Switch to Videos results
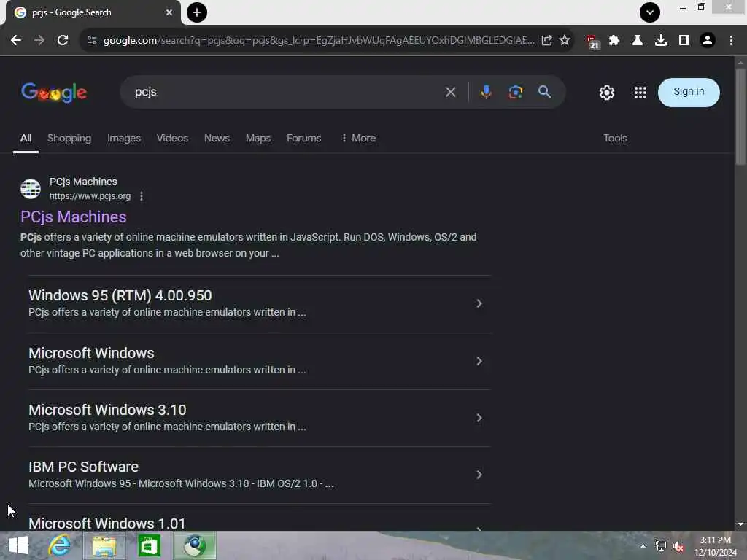The image size is (747, 560). (172, 138)
